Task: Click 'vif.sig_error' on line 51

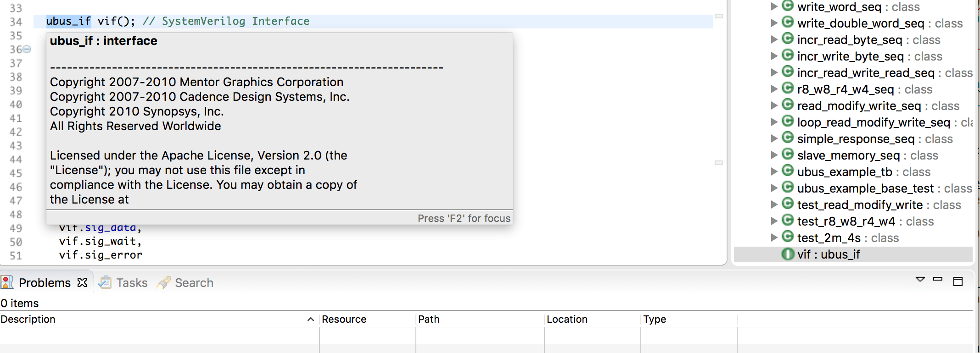Action: coord(100,255)
